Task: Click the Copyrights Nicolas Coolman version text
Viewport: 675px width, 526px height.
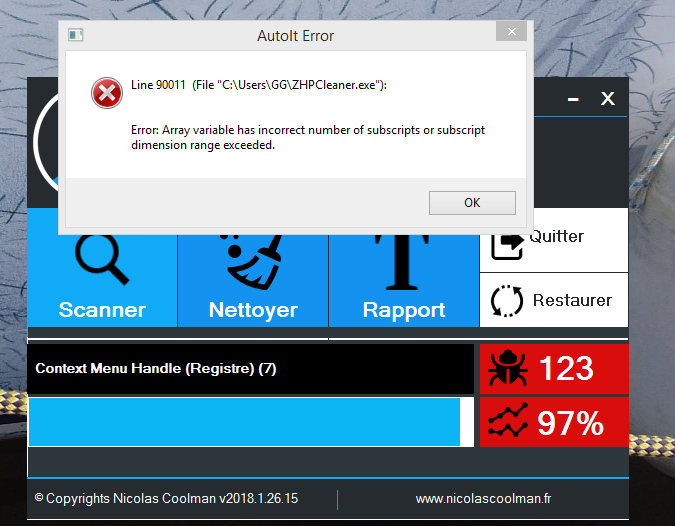Action: pos(166,498)
